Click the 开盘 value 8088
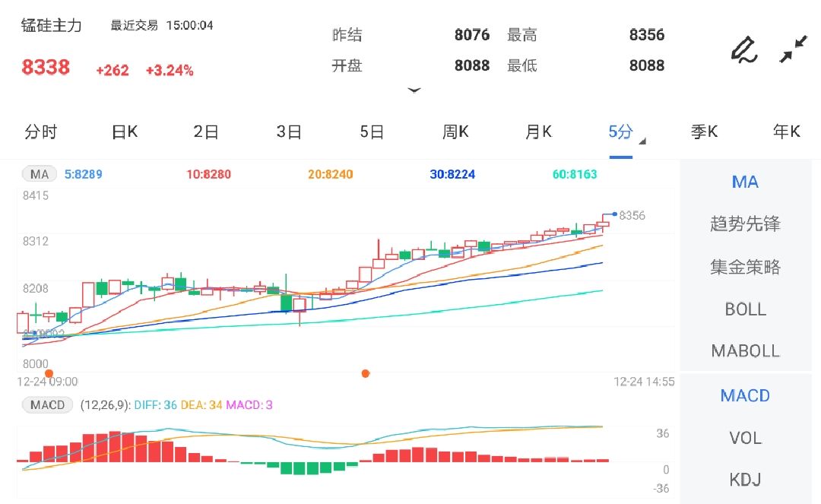The width and height of the screenshot is (821, 504). (472, 65)
